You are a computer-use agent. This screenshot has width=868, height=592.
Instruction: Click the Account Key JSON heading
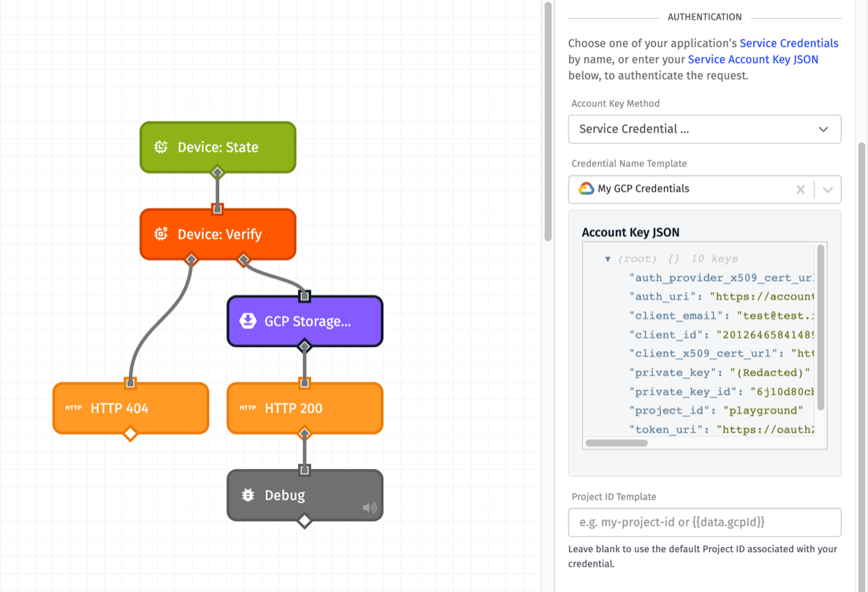(630, 232)
